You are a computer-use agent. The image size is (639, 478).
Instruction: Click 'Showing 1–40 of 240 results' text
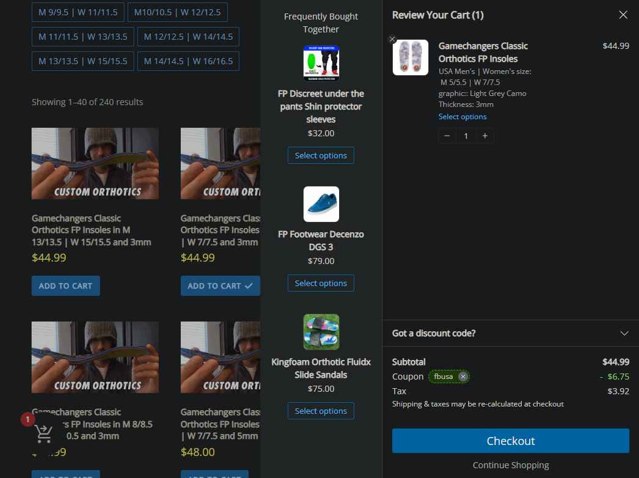pos(87,102)
